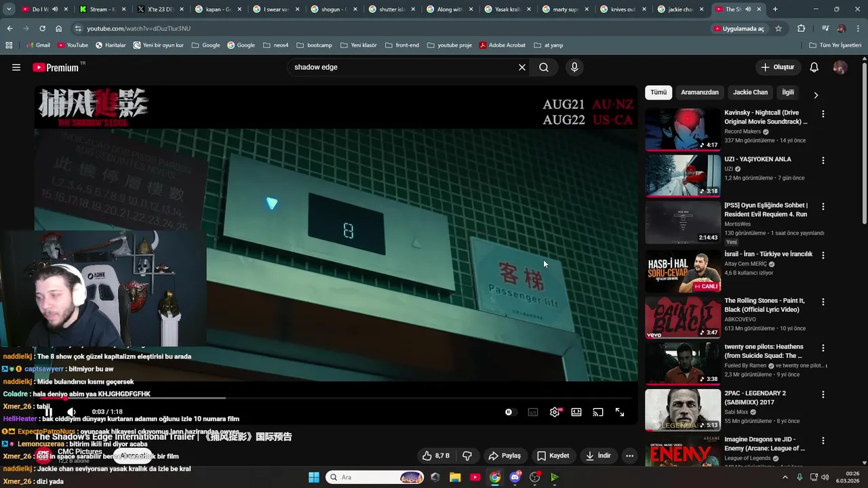868x488 pixels.
Task: Show more filter chips with right arrow
Action: click(816, 95)
